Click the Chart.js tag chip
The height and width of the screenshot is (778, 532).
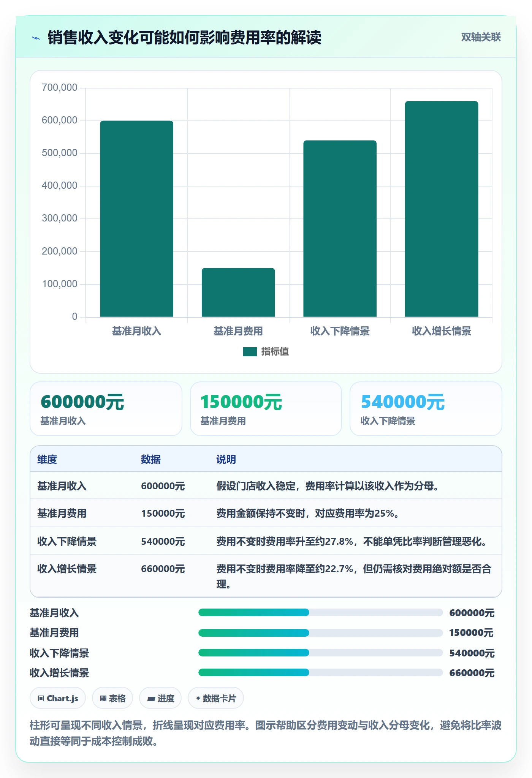[58, 698]
